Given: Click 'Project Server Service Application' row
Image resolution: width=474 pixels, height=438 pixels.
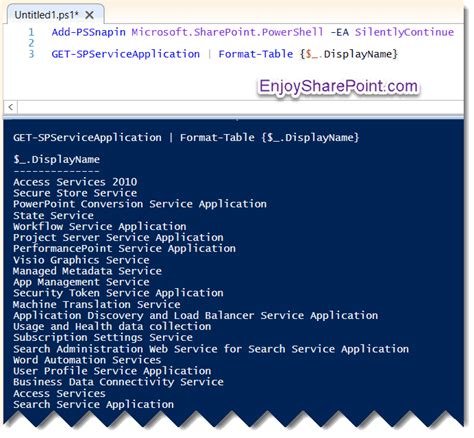Looking at the screenshot, I should tap(118, 238).
